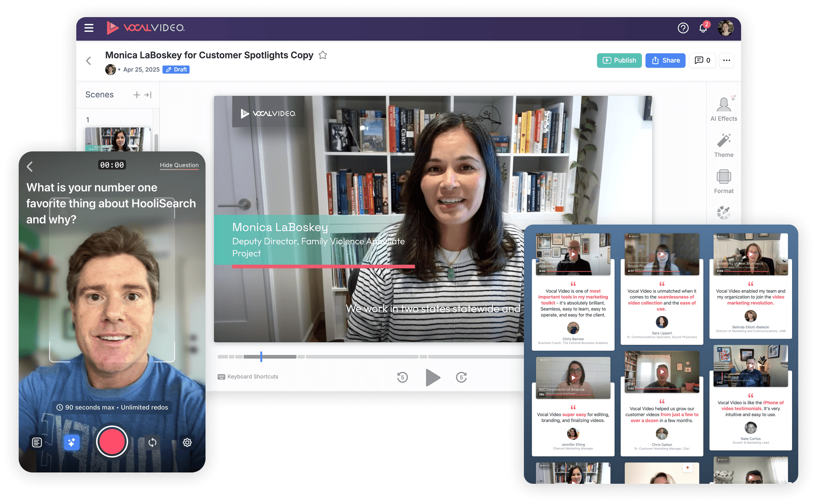This screenshot has height=504, width=817.
Task: Share the video
Action: 666,60
